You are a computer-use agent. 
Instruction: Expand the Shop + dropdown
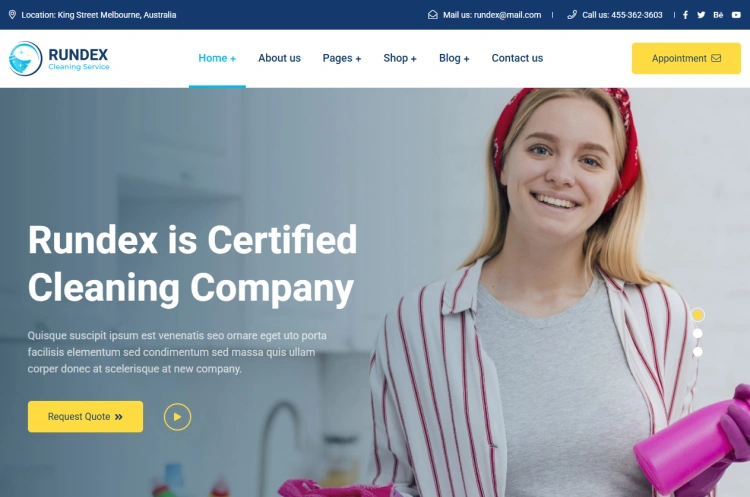(400, 58)
